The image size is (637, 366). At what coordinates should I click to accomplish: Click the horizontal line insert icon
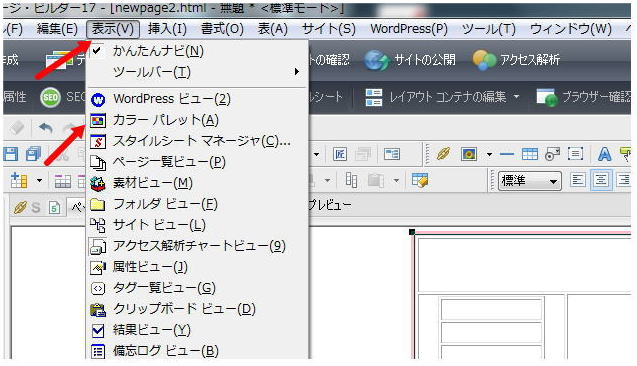506,154
